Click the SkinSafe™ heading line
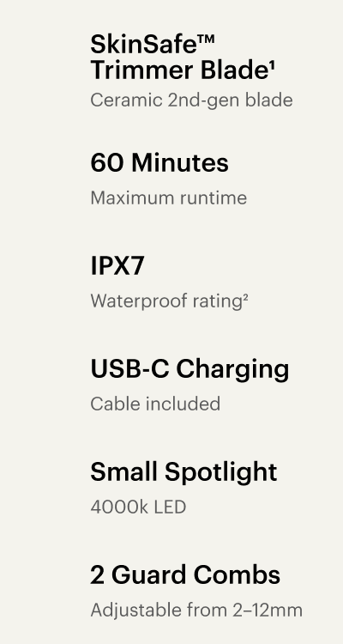The height and width of the screenshot is (644, 343). tap(153, 45)
